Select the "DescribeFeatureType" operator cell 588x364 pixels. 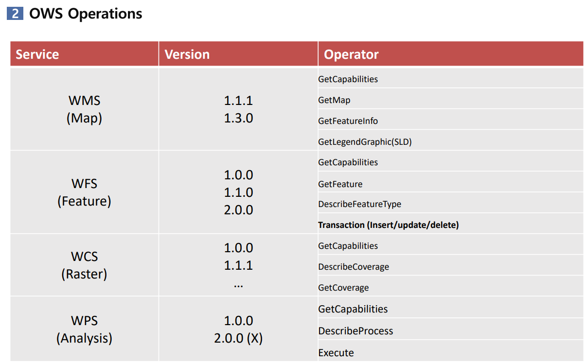tap(451, 203)
